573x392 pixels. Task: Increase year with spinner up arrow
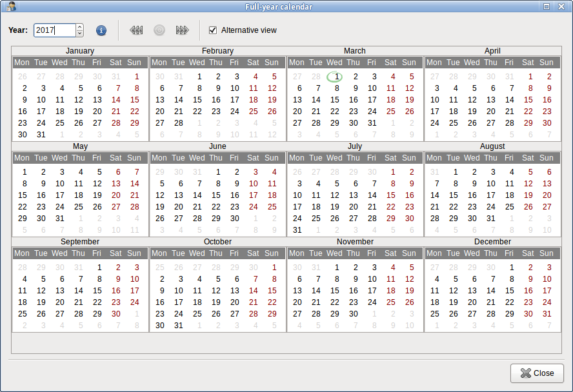[79, 27]
